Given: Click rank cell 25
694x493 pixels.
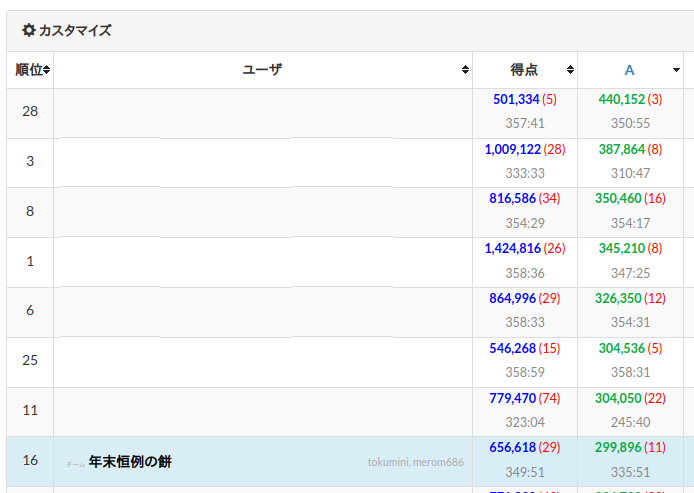Looking at the screenshot, I should [30, 360].
